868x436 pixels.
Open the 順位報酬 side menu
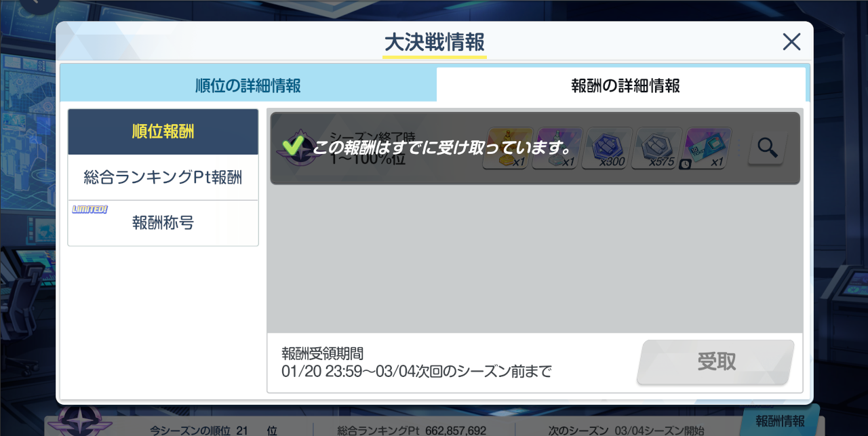163,132
